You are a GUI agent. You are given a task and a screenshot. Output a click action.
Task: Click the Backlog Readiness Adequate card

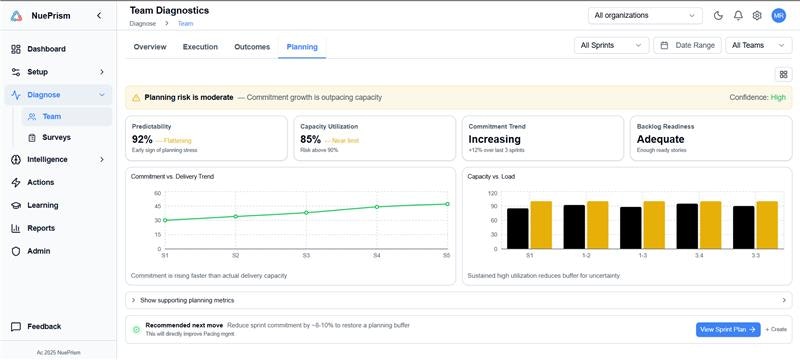(711, 138)
